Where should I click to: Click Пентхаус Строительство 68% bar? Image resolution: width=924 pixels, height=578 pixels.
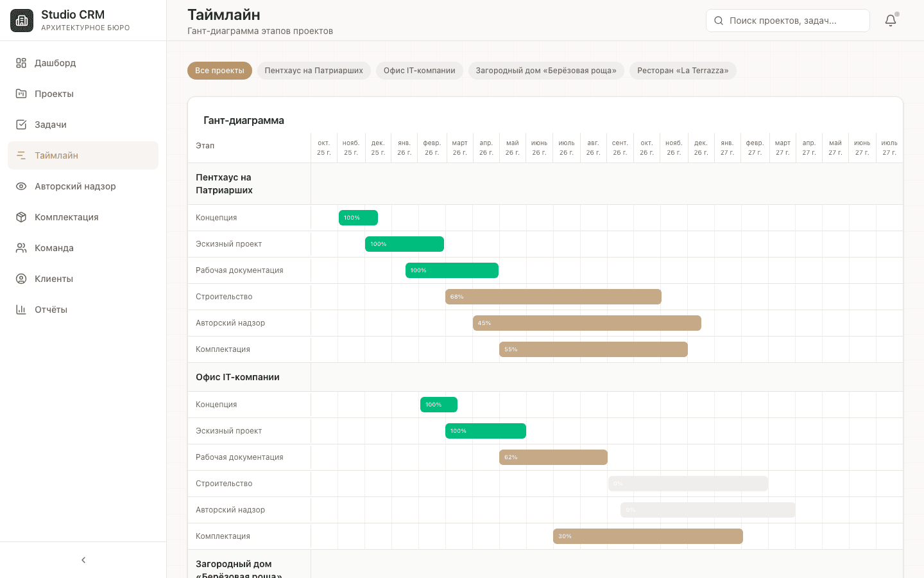tap(553, 297)
